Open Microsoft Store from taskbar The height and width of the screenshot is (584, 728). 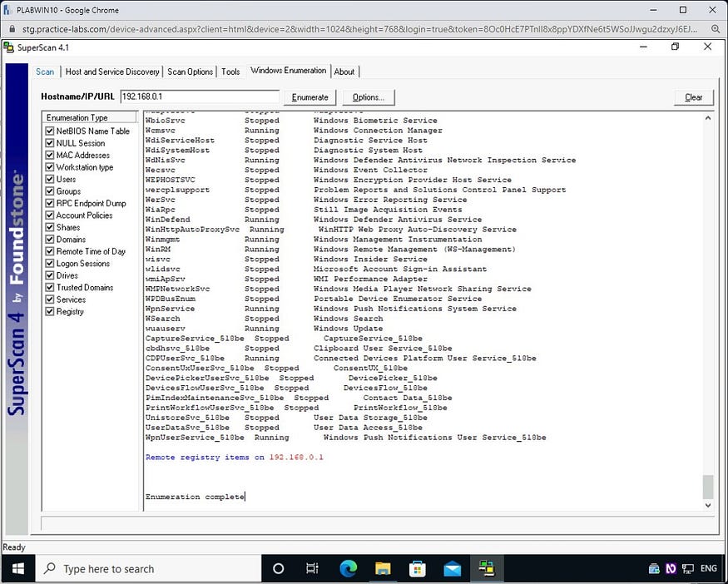[x=418, y=568]
